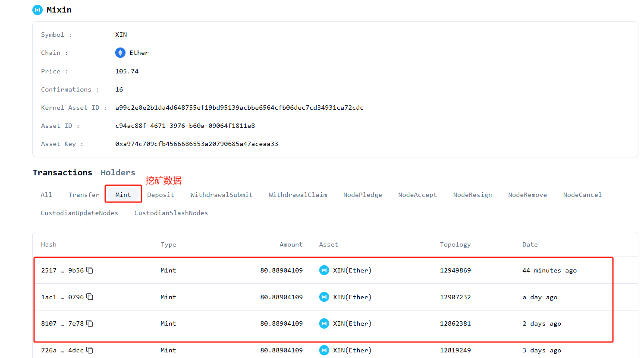Select the Asset ID value c94ac88f-4671…
Image resolution: width=644 pixels, height=358 pixels.
[x=185, y=126]
